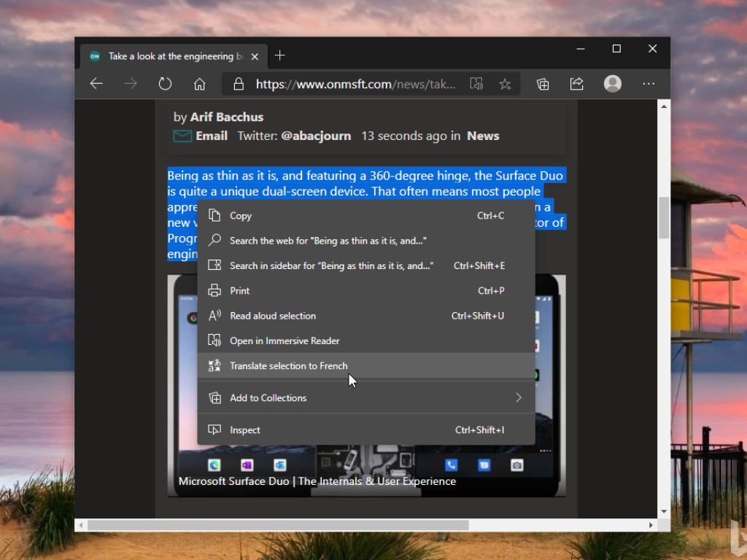Click the Surface Duo video title text

point(317,481)
